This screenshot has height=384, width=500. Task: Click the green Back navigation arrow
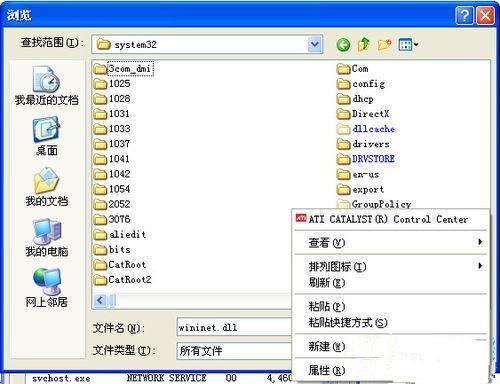pos(343,45)
